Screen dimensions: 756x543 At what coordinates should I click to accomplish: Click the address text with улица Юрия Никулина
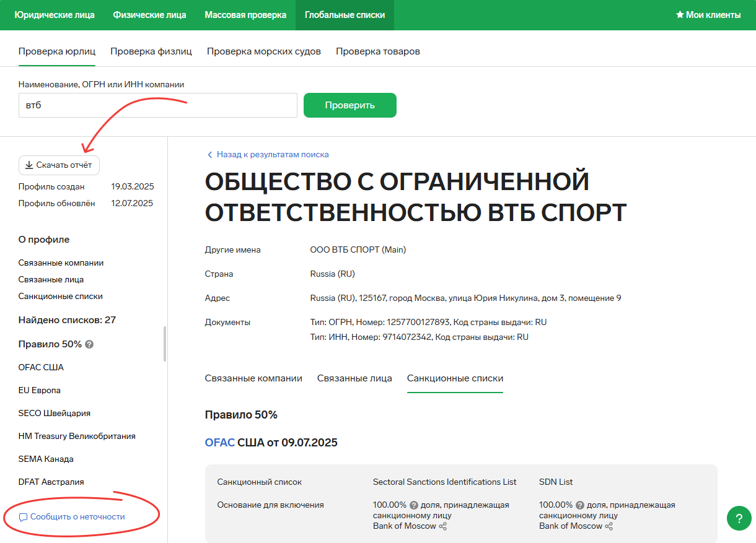click(x=466, y=298)
